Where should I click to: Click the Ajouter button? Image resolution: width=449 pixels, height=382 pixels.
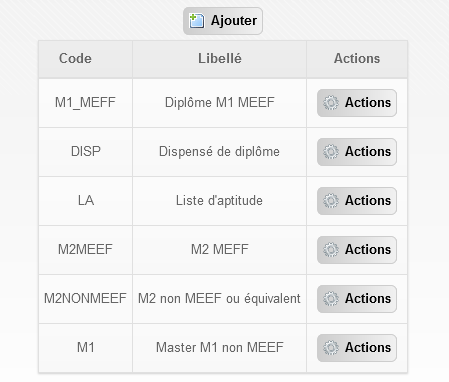pyautogui.click(x=223, y=21)
